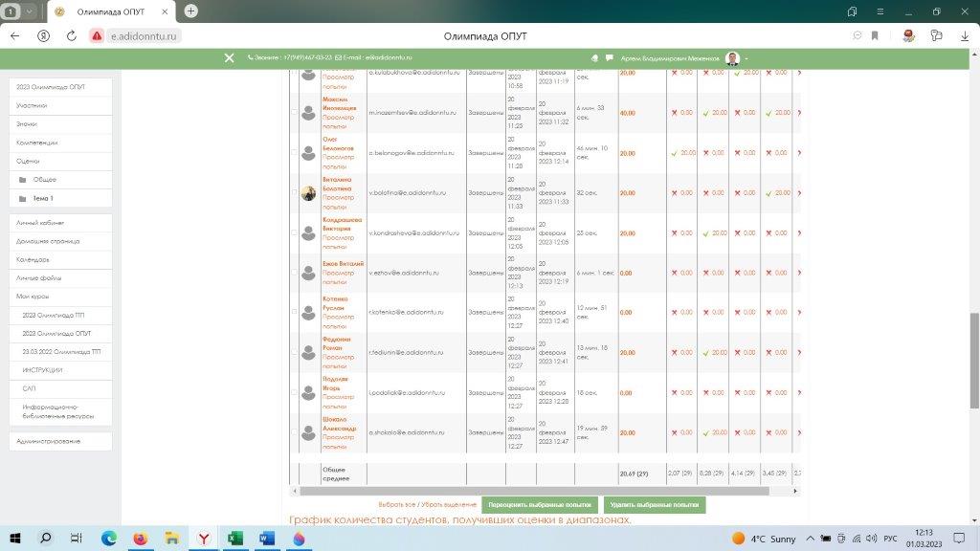Tick the checkbox for Максим Иноземцев
980x551 pixels.
[x=294, y=113]
